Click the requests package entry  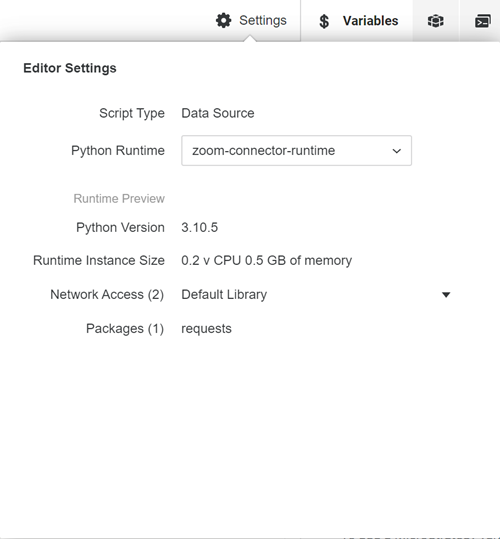207,329
